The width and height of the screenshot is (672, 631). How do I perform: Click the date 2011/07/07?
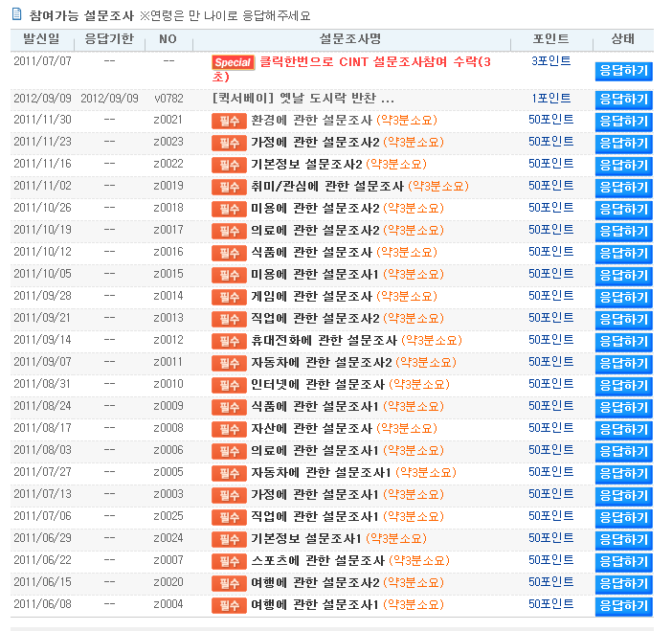tap(42, 61)
